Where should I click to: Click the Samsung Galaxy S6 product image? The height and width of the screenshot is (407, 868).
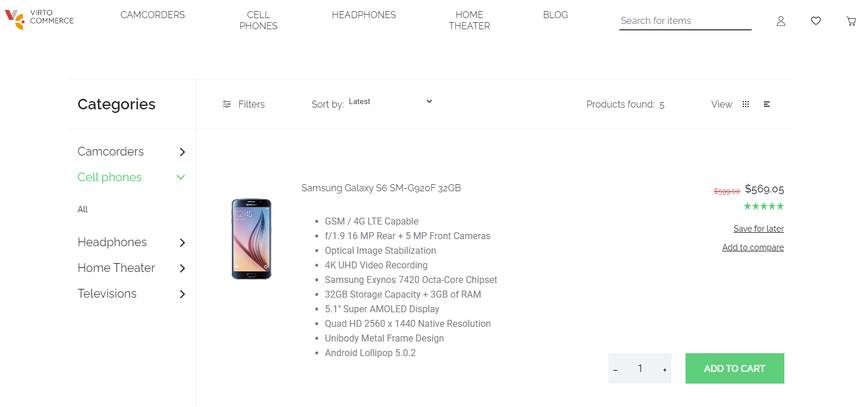tap(251, 239)
